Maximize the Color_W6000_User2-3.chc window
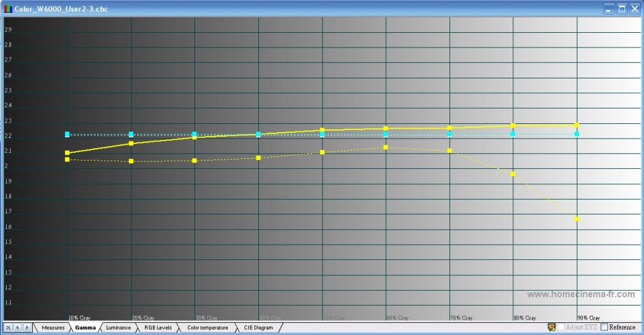The height and width of the screenshot is (335, 644). [x=621, y=8]
